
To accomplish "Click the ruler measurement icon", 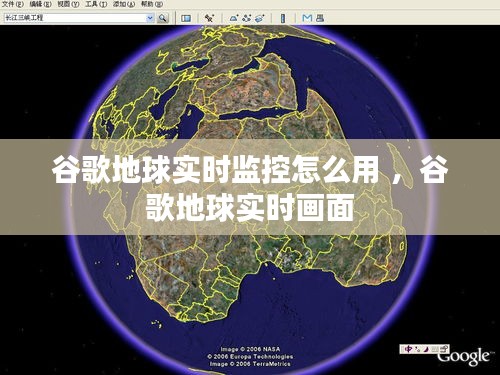I will (x=283, y=18).
